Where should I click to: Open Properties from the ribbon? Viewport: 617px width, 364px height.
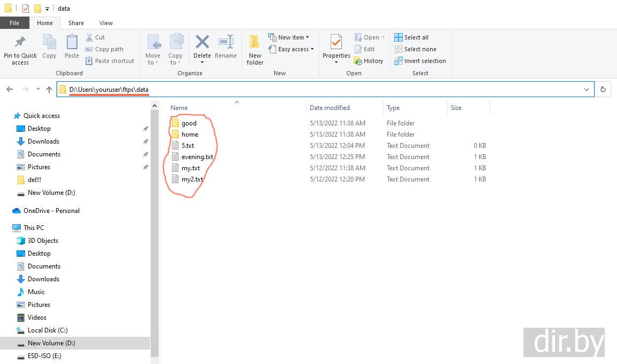click(x=336, y=43)
